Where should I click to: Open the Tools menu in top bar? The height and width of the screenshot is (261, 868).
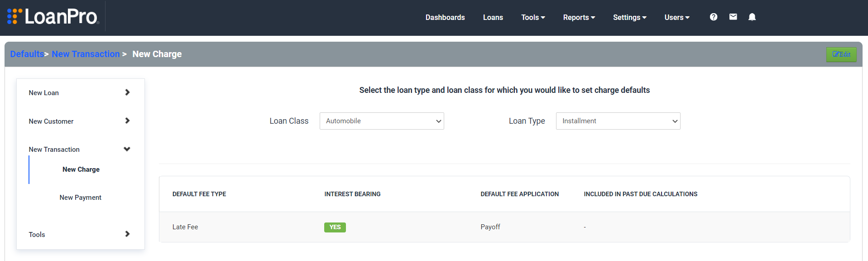(533, 17)
